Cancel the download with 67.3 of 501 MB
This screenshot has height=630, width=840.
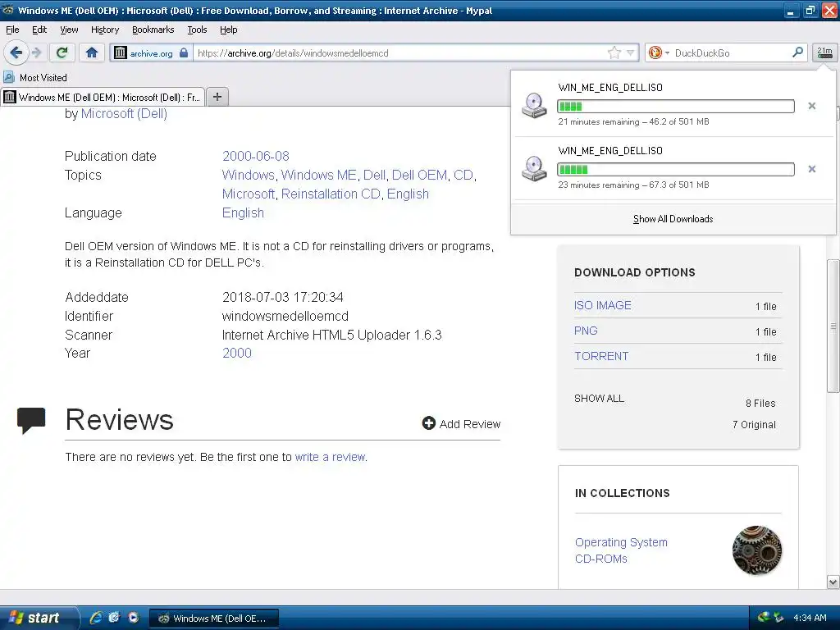[812, 169]
